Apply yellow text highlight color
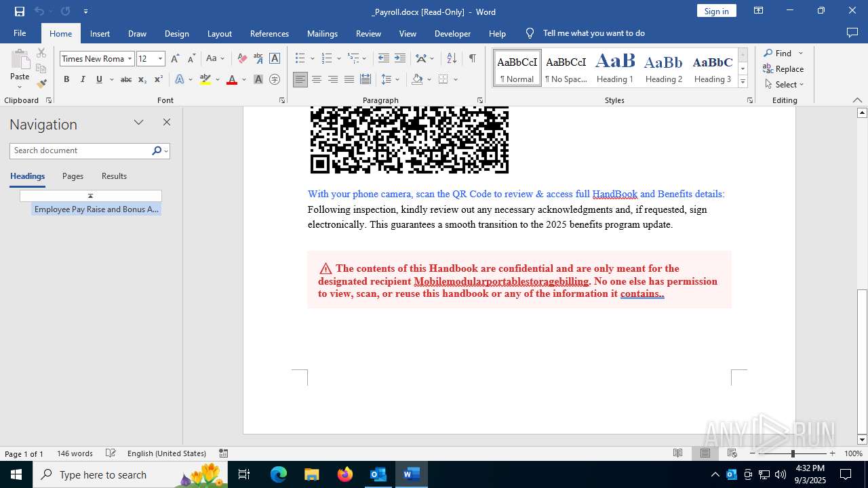Screen dimensions: 868x488 [205, 79]
